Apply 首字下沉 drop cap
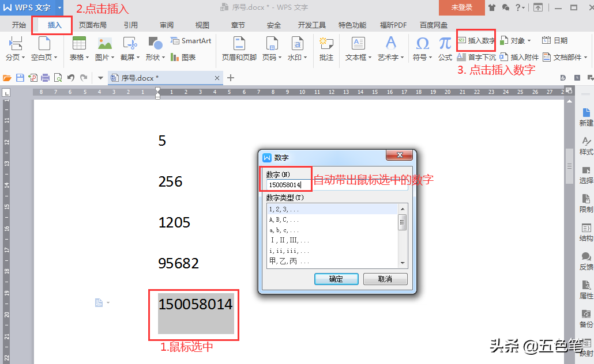This screenshot has height=364, width=594. pos(476,57)
